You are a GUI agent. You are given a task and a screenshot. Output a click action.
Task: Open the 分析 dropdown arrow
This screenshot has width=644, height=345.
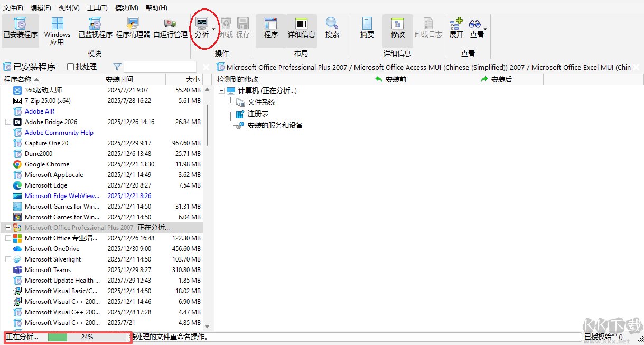pyautogui.click(x=214, y=29)
